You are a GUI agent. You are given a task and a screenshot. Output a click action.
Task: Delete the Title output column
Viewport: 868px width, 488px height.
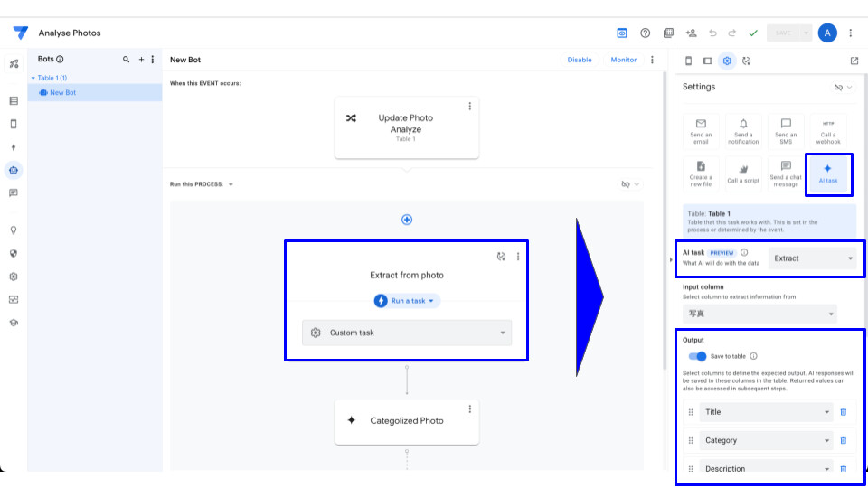844,412
